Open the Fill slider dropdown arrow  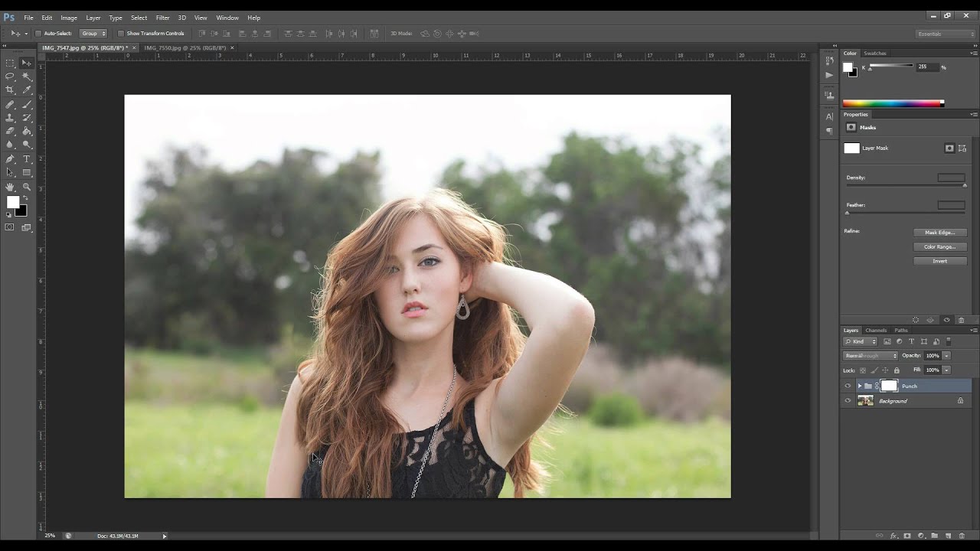click(x=946, y=370)
